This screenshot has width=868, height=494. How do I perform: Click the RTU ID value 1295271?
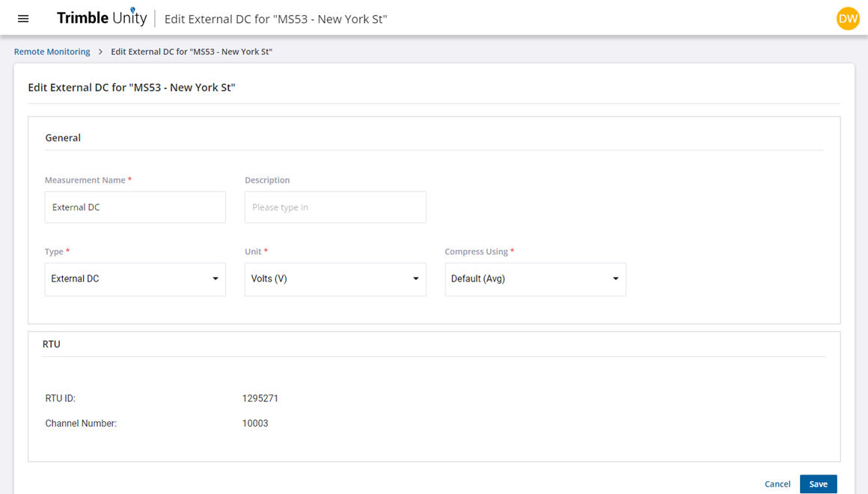260,398
